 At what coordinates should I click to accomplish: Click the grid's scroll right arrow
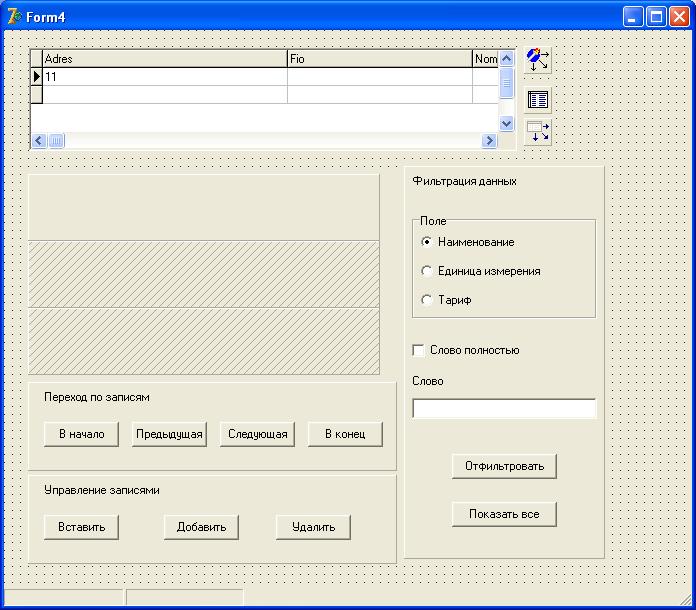click(x=489, y=141)
